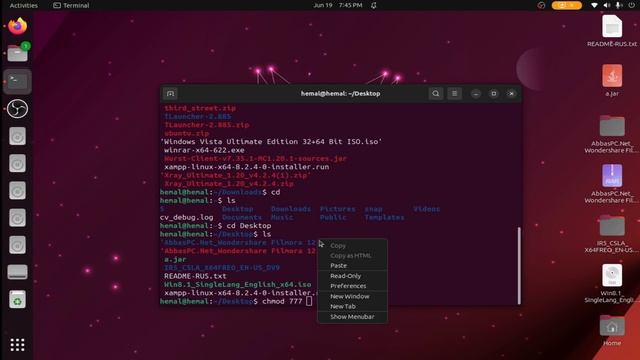Open the terminal hamburger menu

[454, 93]
